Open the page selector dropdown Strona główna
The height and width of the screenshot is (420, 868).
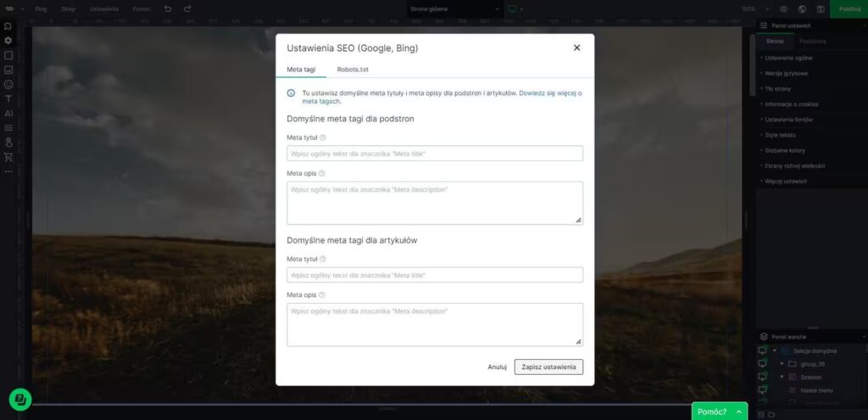pos(454,8)
